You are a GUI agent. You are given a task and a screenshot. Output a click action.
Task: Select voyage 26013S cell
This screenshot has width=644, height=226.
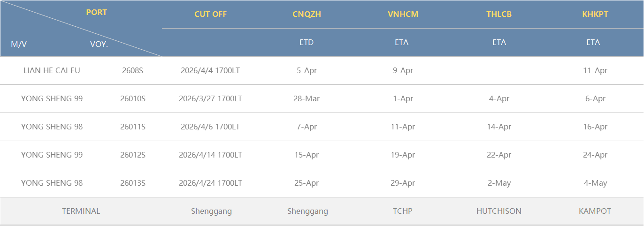click(133, 183)
